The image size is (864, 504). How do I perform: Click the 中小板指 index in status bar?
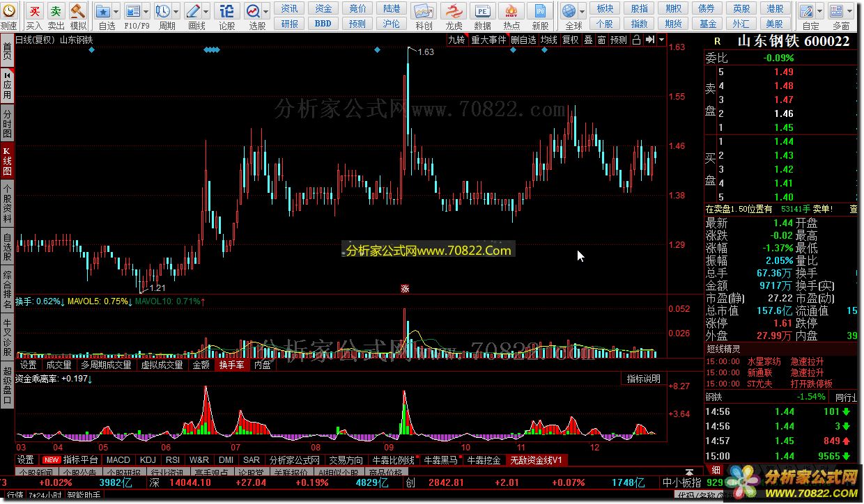[x=682, y=482]
